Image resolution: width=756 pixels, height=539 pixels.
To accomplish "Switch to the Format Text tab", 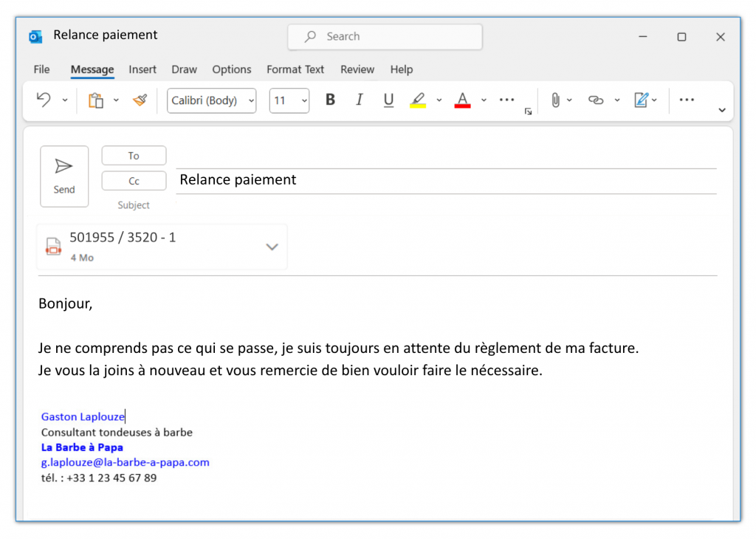I will (295, 69).
